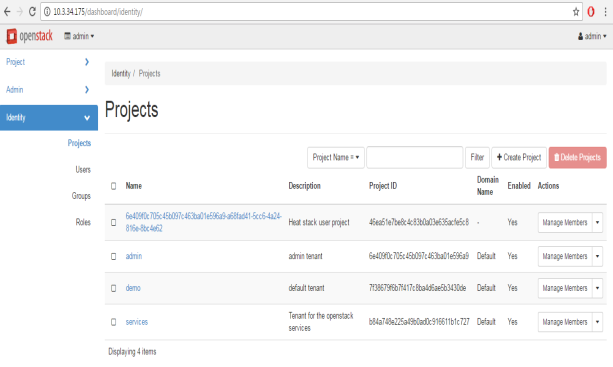This screenshot has height=367, width=613.
Task: Click the OpenStack logo
Action: (x=29, y=36)
